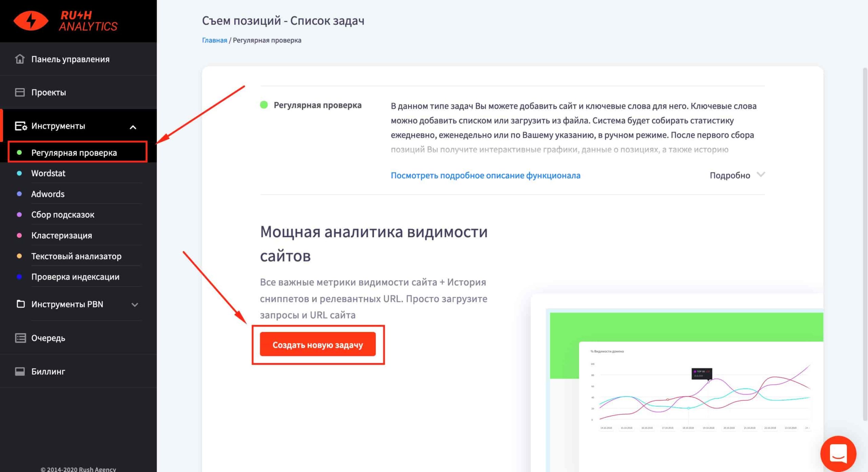Click the Rush Analytics eye logo
Screen dimensions: 868x472
[31, 21]
